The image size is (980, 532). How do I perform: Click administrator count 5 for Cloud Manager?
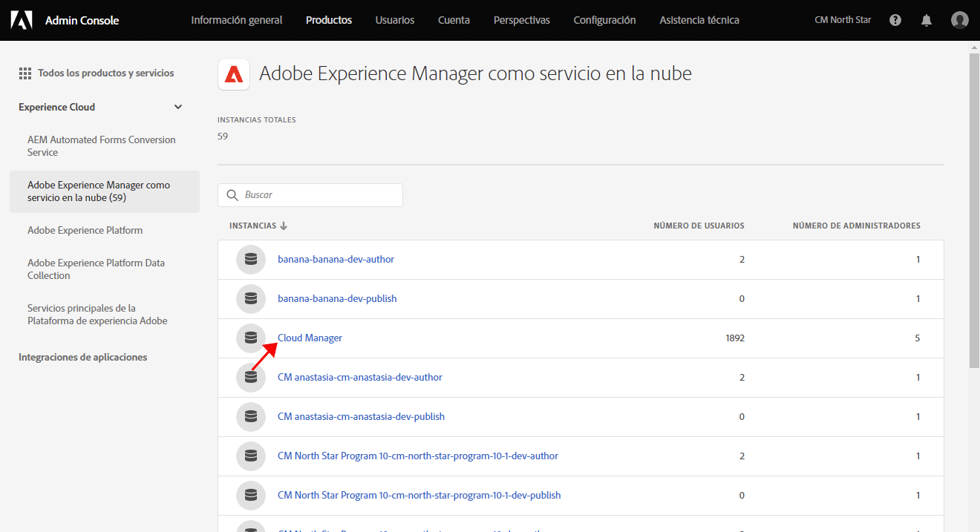click(918, 338)
